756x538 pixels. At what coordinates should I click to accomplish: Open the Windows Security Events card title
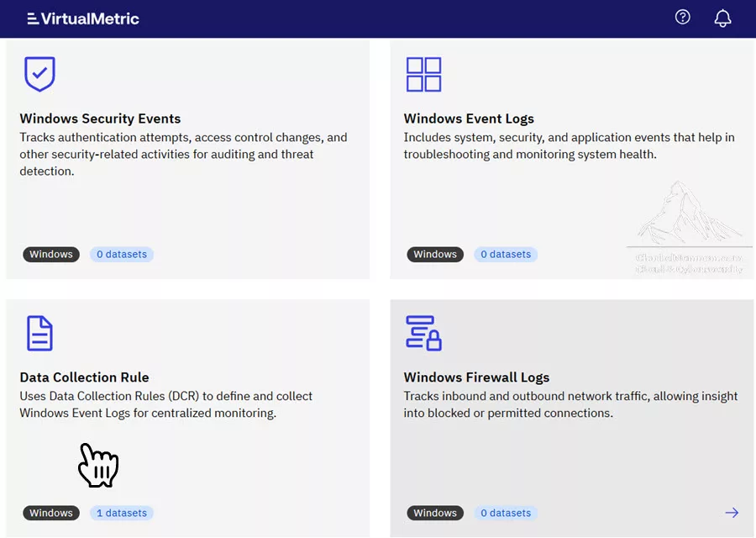coord(100,119)
